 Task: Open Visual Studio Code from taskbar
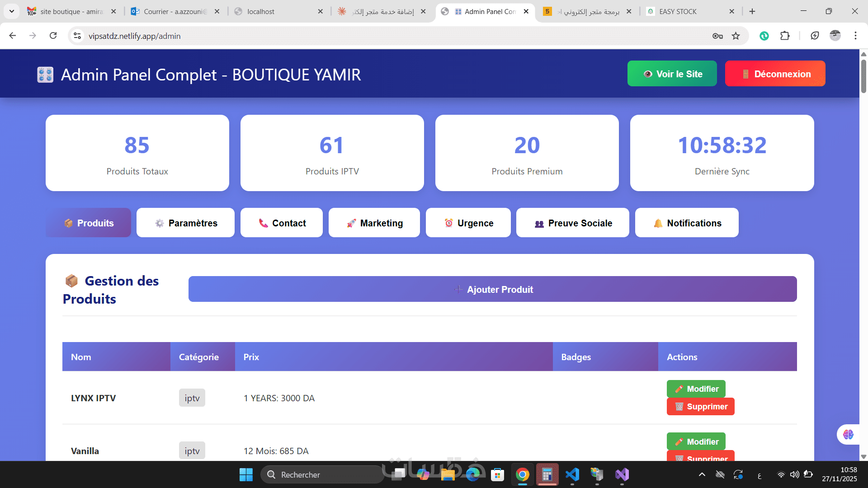click(x=572, y=475)
